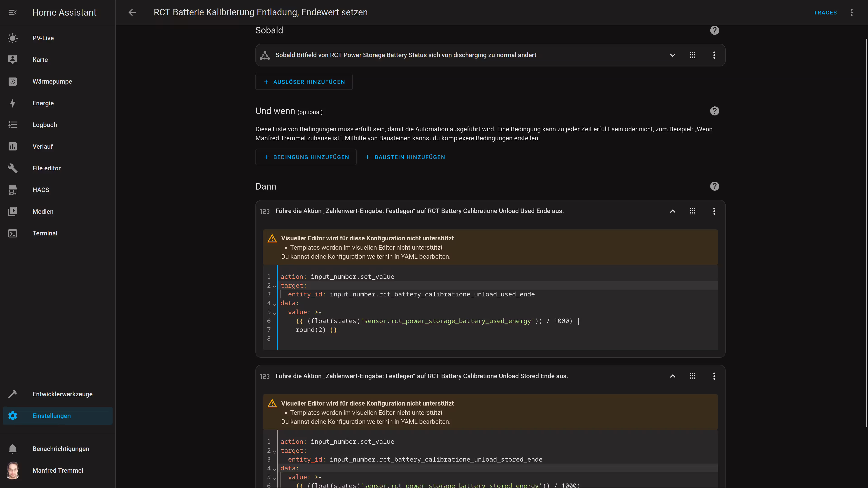Open Einstellungen gear icon
The image size is (868, 488).
tap(13, 416)
